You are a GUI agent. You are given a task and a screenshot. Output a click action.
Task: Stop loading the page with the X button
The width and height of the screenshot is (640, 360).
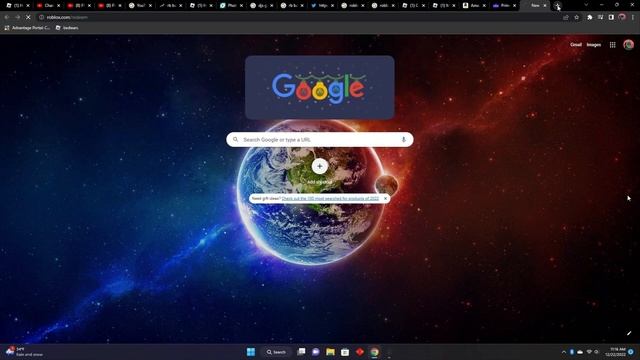[x=28, y=18]
